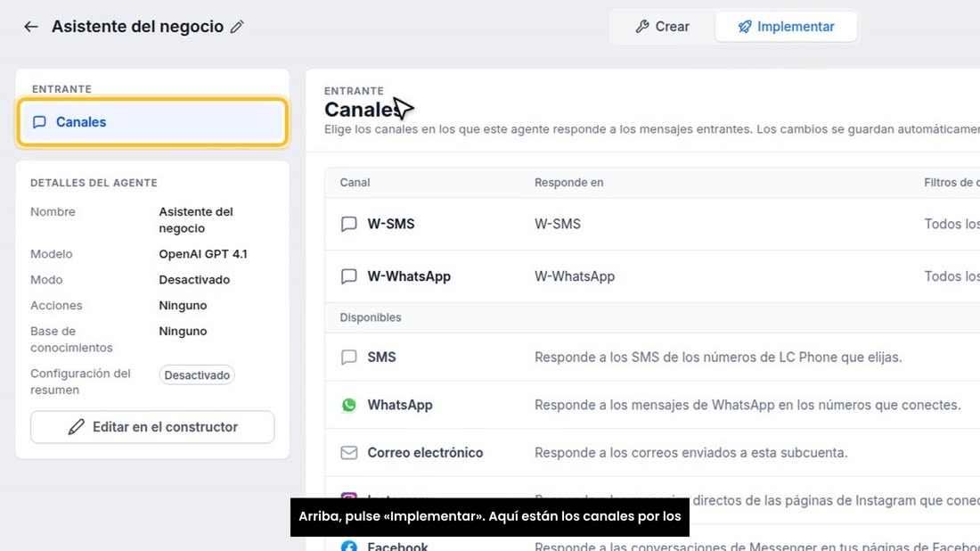Click the SMS channel message icon
The height and width of the screenshot is (551, 980).
point(348,358)
